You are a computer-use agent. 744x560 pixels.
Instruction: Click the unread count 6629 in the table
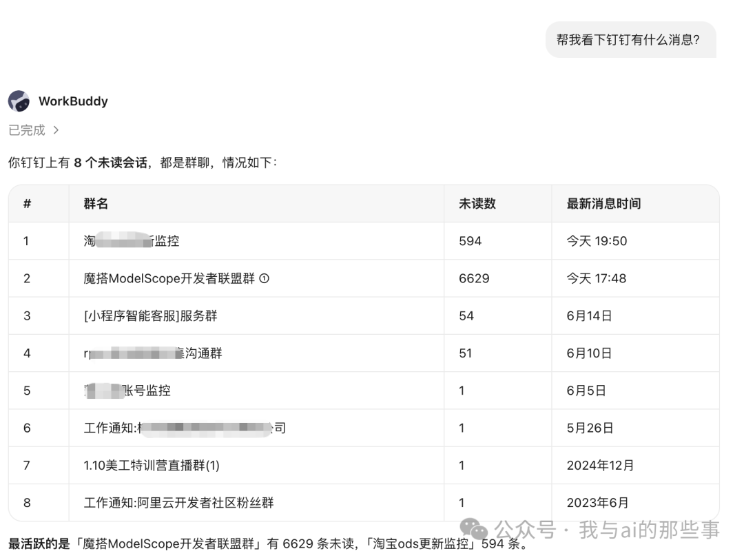pos(473,278)
